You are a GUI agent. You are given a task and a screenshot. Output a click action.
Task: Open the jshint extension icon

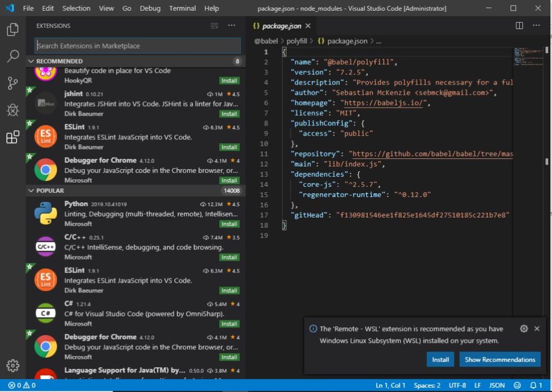[x=46, y=104]
